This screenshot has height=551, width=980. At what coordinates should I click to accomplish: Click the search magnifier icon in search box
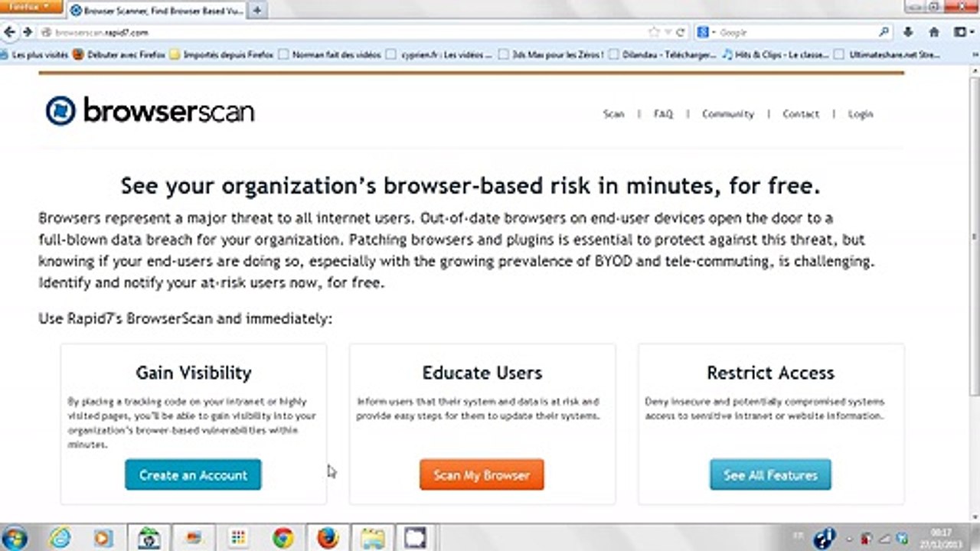(x=884, y=32)
